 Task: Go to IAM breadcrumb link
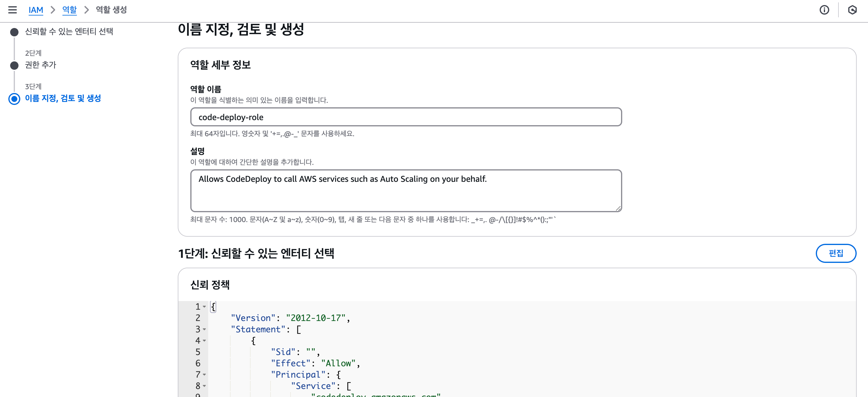36,10
